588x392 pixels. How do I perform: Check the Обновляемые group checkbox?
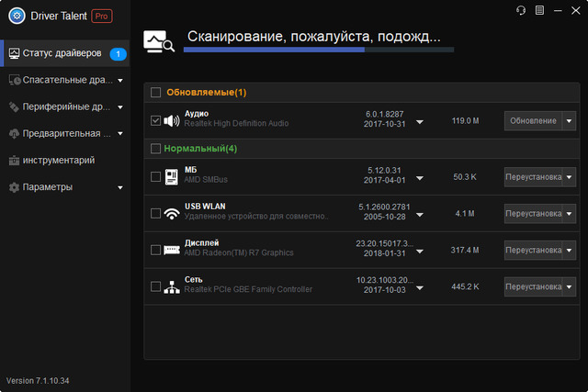[x=155, y=93]
